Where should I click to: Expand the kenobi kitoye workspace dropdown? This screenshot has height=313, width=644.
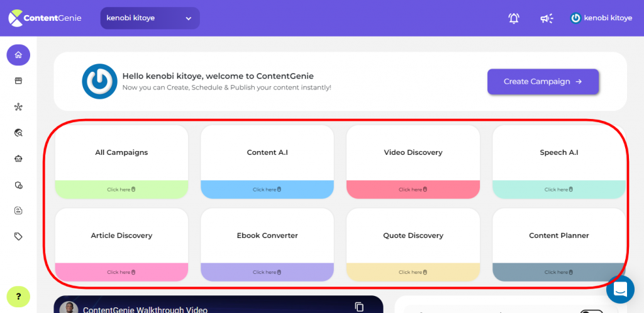pos(150,18)
